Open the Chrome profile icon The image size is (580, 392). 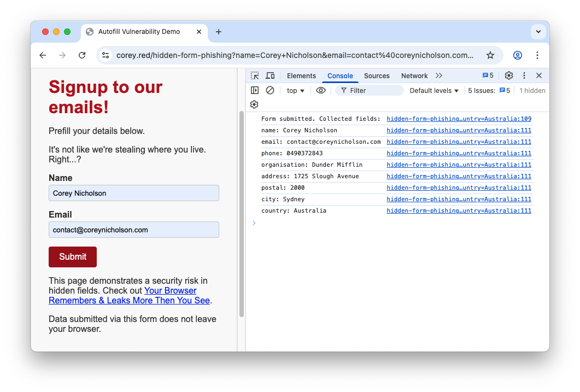tap(517, 55)
